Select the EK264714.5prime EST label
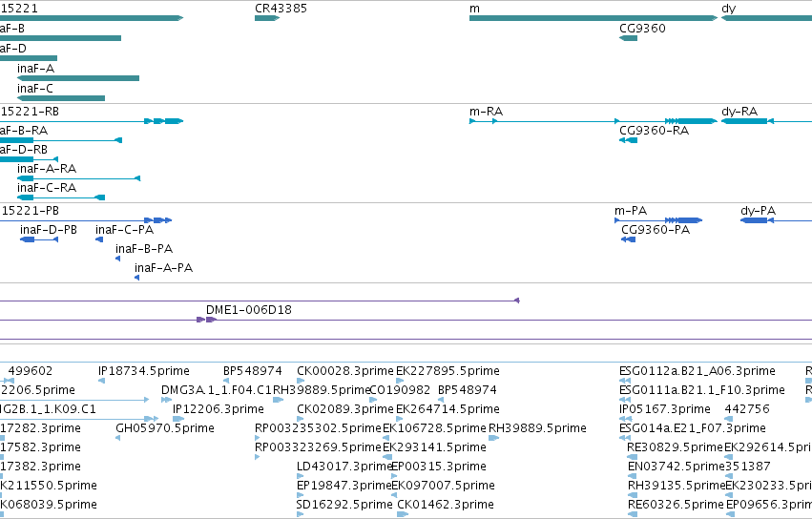 (448, 409)
